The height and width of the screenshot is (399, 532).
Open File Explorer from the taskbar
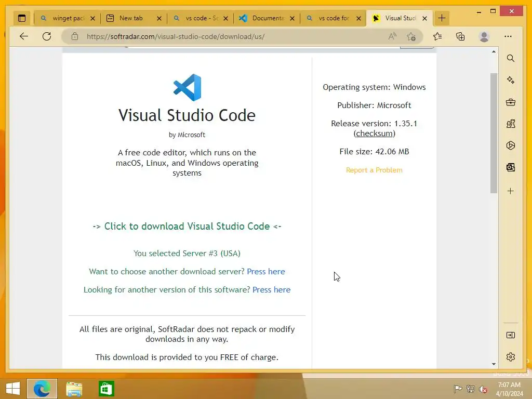tap(74, 389)
